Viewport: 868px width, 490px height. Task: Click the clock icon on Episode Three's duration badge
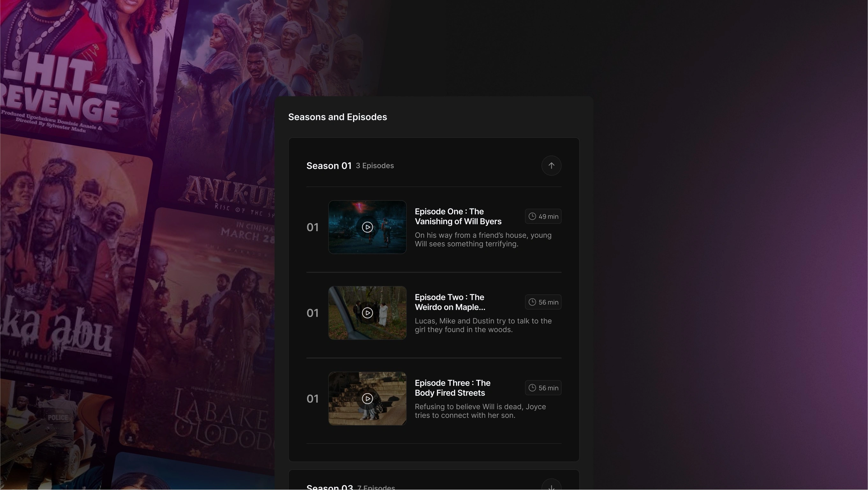[532, 388]
